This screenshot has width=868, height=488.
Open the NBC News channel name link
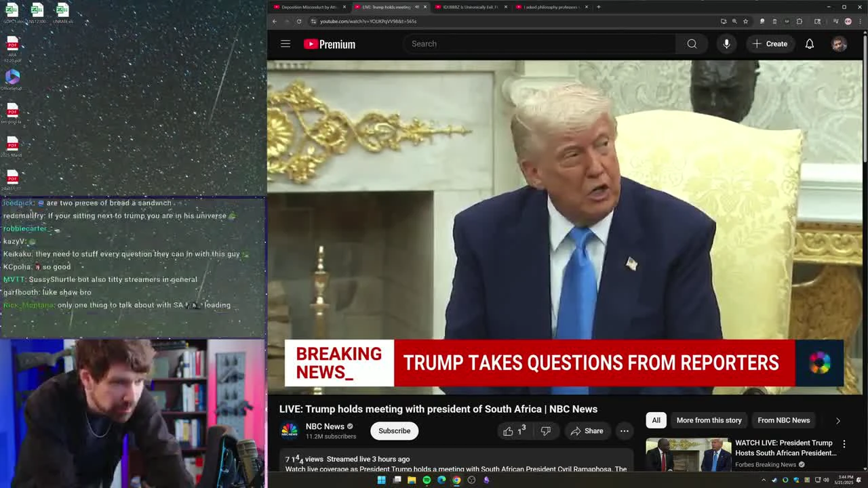coord(325,426)
